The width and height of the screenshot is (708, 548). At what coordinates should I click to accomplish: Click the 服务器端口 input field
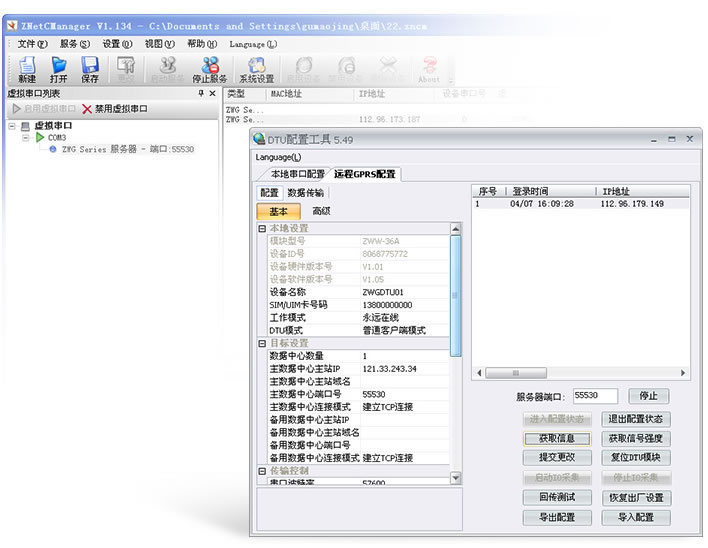click(x=595, y=396)
